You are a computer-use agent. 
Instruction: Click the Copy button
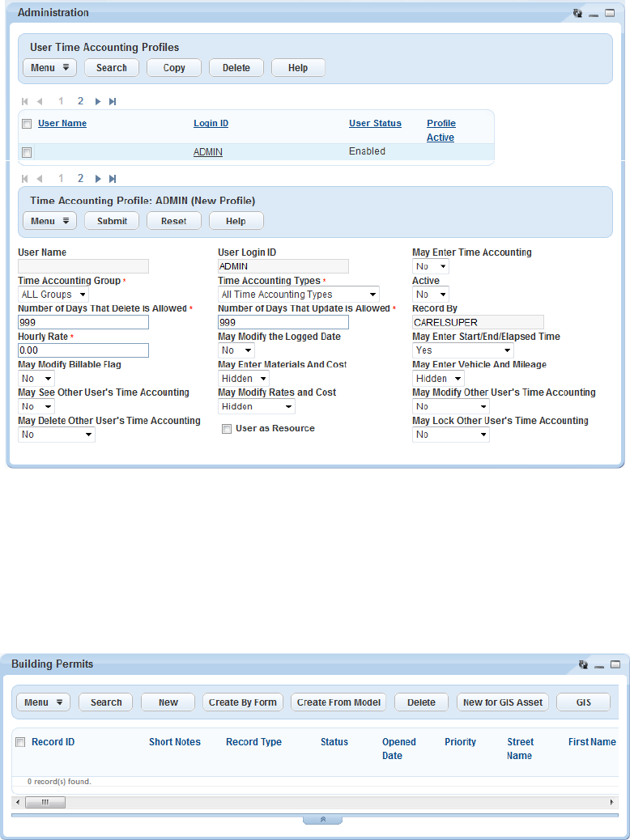click(x=174, y=68)
